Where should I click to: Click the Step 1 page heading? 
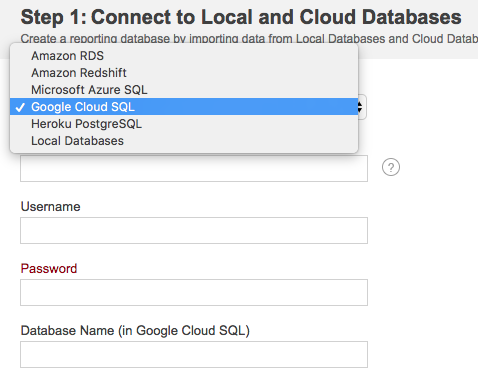coord(241,17)
